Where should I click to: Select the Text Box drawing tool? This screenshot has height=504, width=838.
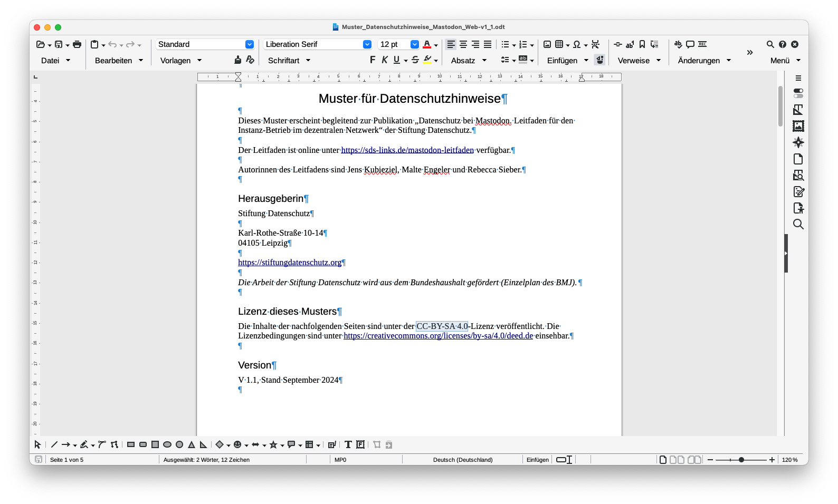point(348,445)
